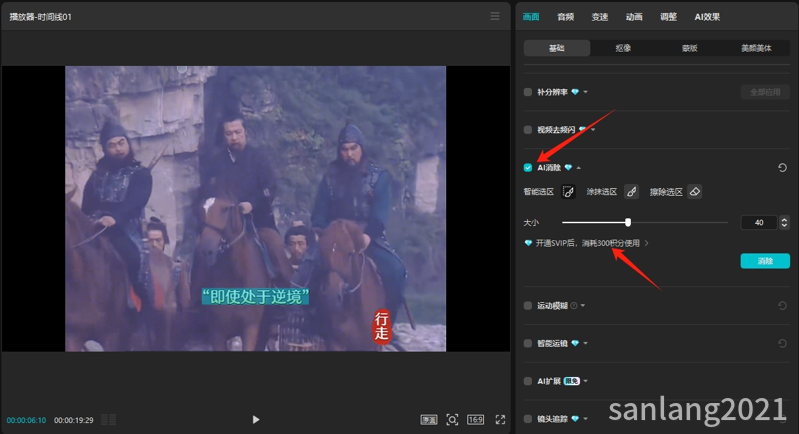Select the 擦除选区 eraser tool

click(x=695, y=192)
